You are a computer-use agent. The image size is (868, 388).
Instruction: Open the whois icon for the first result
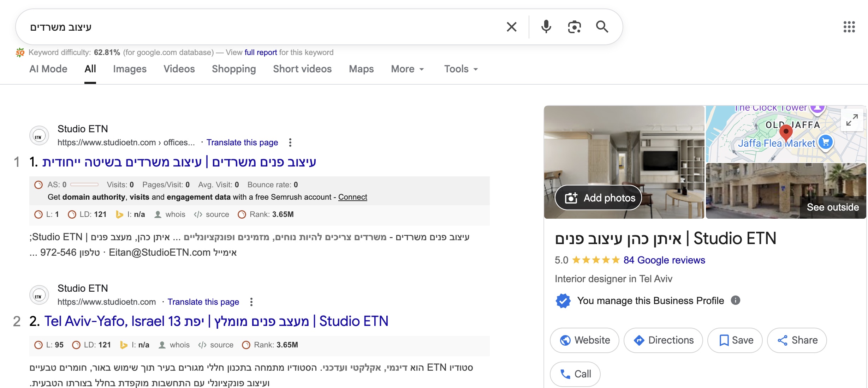point(158,214)
